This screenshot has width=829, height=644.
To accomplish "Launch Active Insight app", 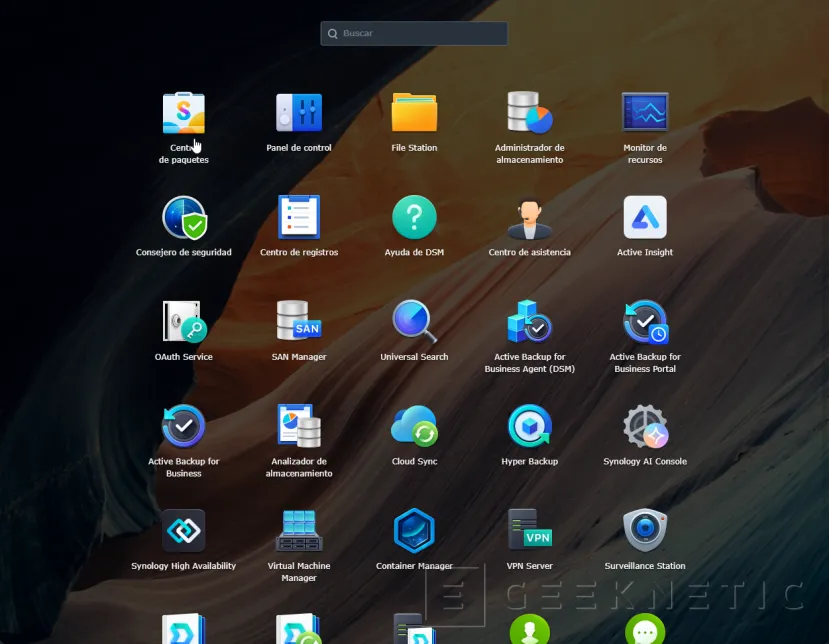I will tap(645, 218).
